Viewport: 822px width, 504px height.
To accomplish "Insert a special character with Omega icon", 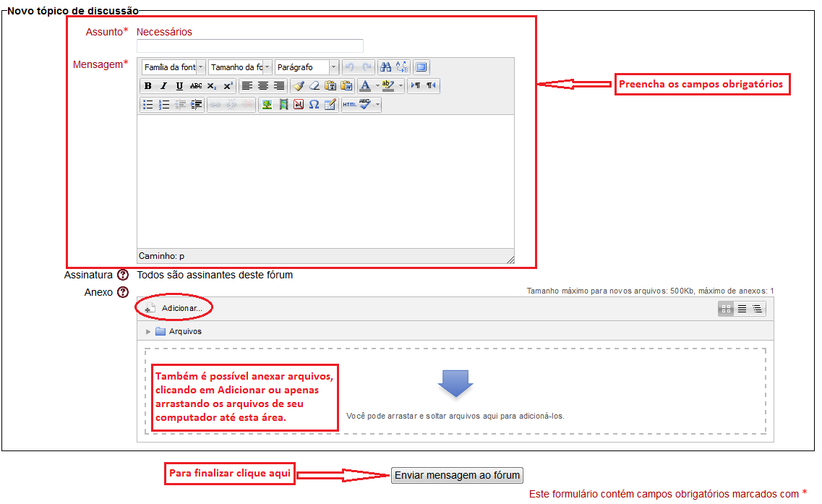I will pos(314,105).
